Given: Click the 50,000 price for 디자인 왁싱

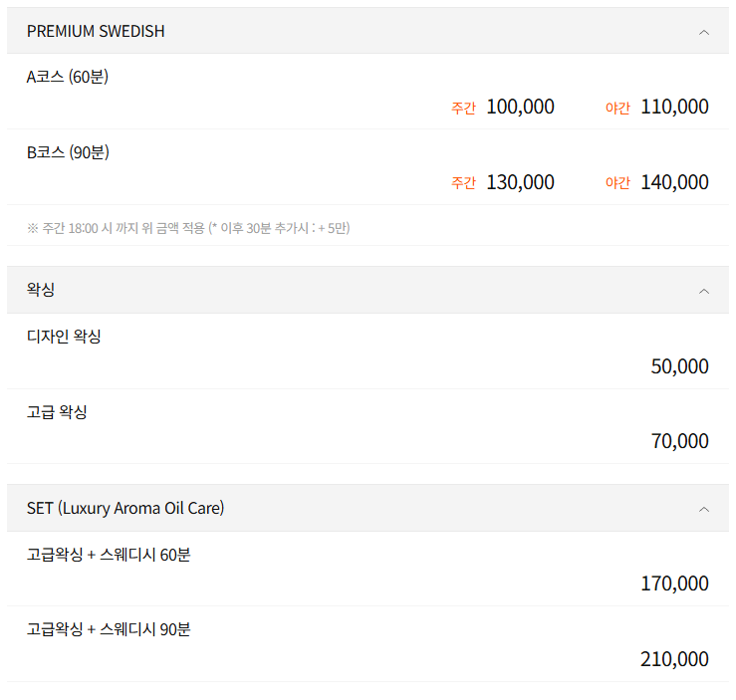Looking at the screenshot, I should [679, 366].
